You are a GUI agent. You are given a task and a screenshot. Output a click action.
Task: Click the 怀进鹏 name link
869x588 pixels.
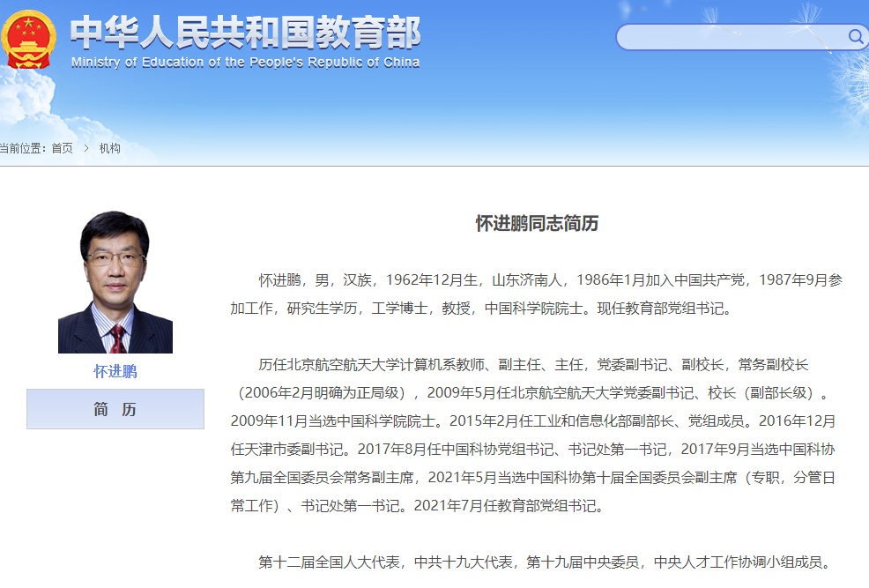tap(115, 371)
